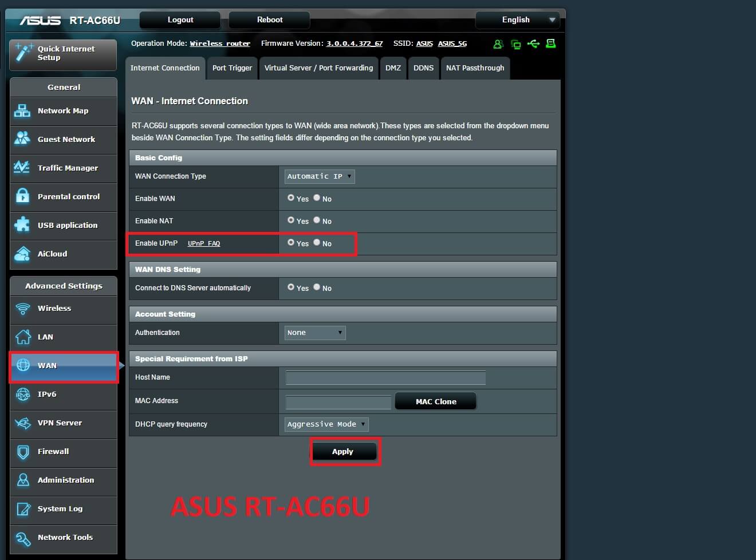Go to LAN via house icon
This screenshot has height=560, width=756.
[x=23, y=337]
